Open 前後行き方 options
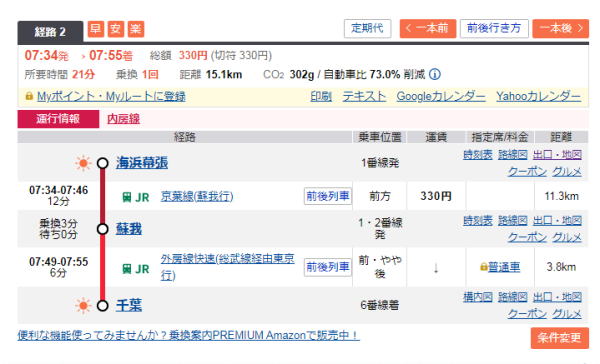This screenshot has width=600, height=364. [x=494, y=28]
